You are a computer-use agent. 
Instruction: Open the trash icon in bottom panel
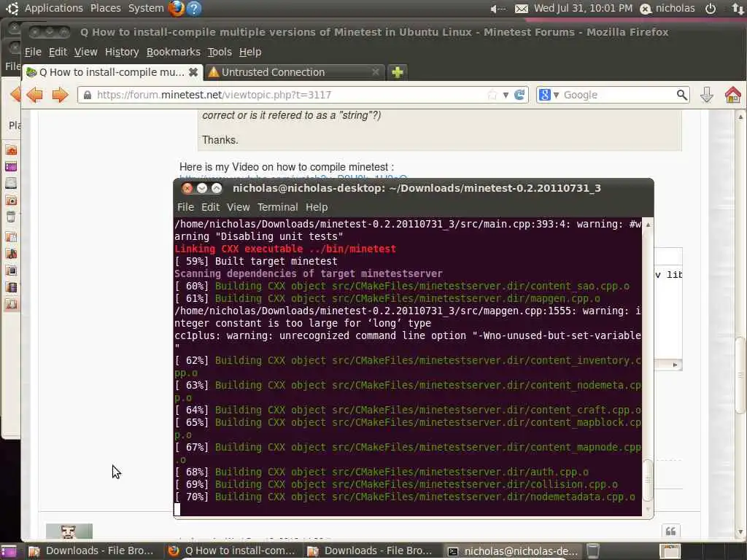tap(592, 551)
